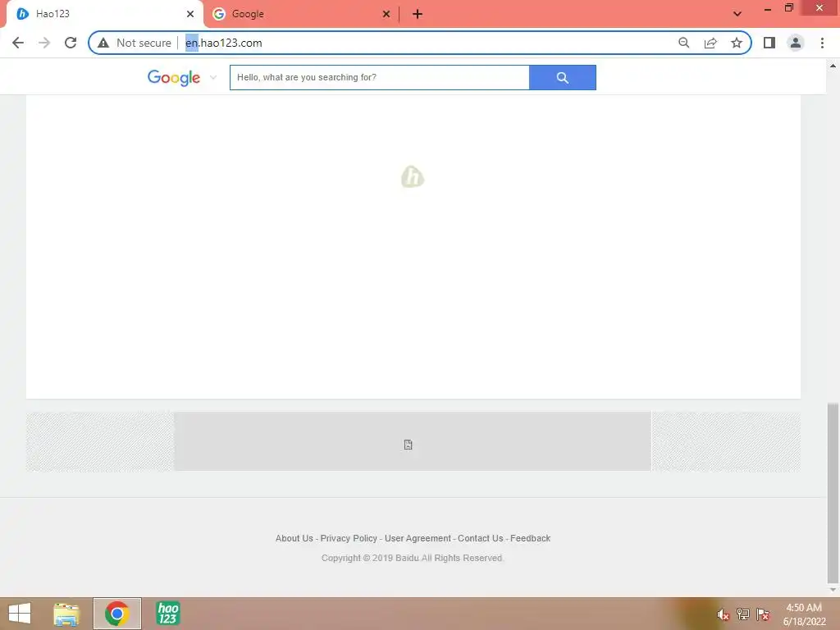Toggle the browser side panel
840x630 pixels.
pos(769,43)
